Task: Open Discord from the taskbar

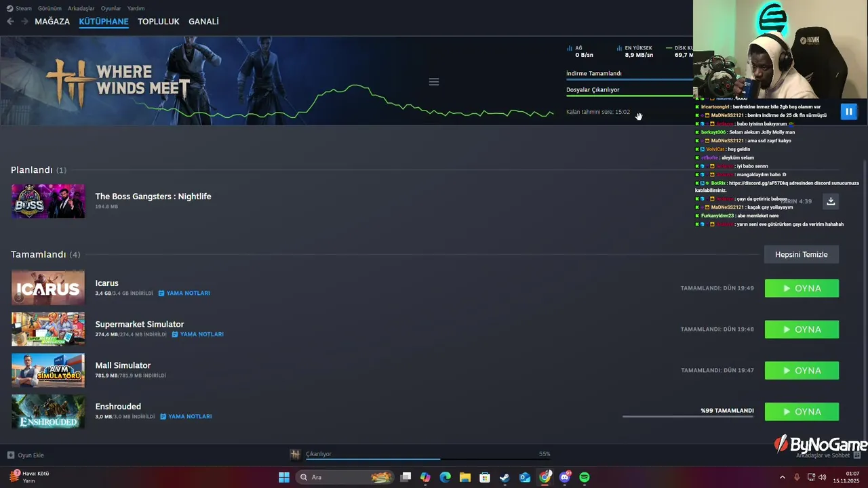Action: (565, 477)
